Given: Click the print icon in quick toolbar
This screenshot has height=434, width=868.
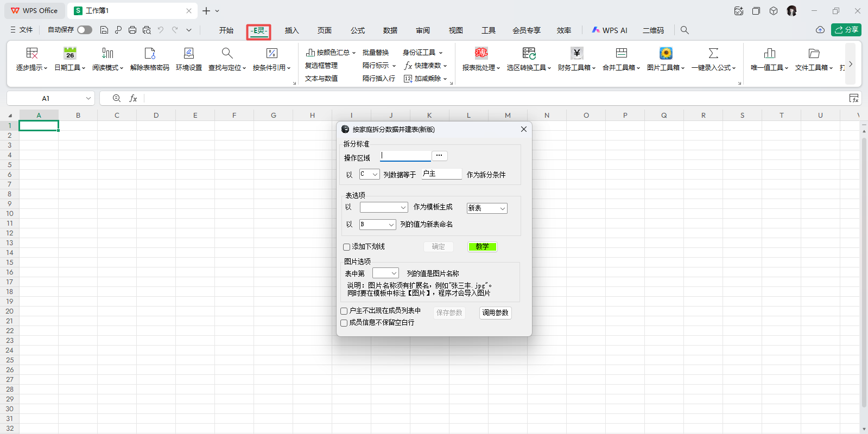Looking at the screenshot, I should pyautogui.click(x=132, y=30).
